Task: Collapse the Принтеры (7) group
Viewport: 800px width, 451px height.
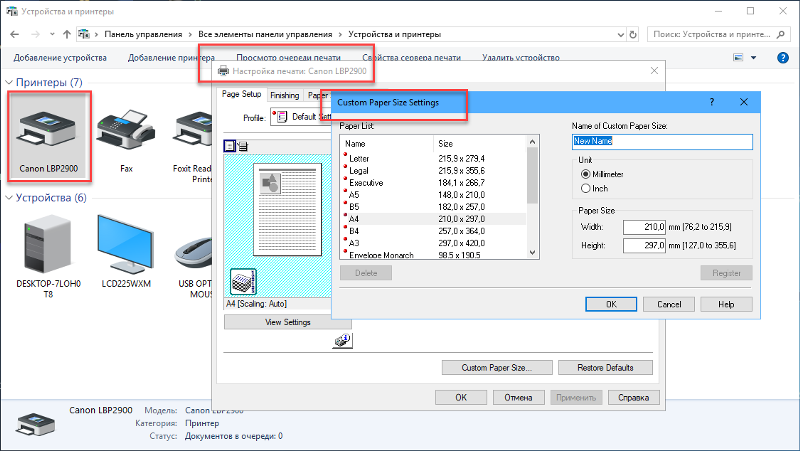Action: click(x=10, y=82)
